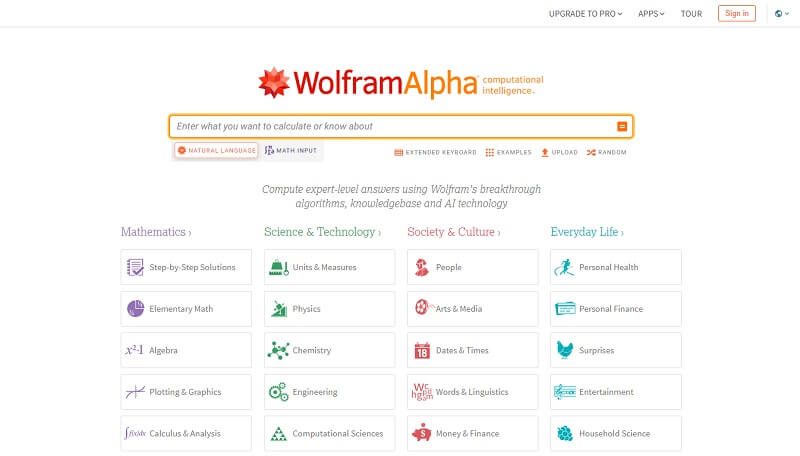Open the Examples grid option
This screenshot has width=800, height=456.
[508, 152]
